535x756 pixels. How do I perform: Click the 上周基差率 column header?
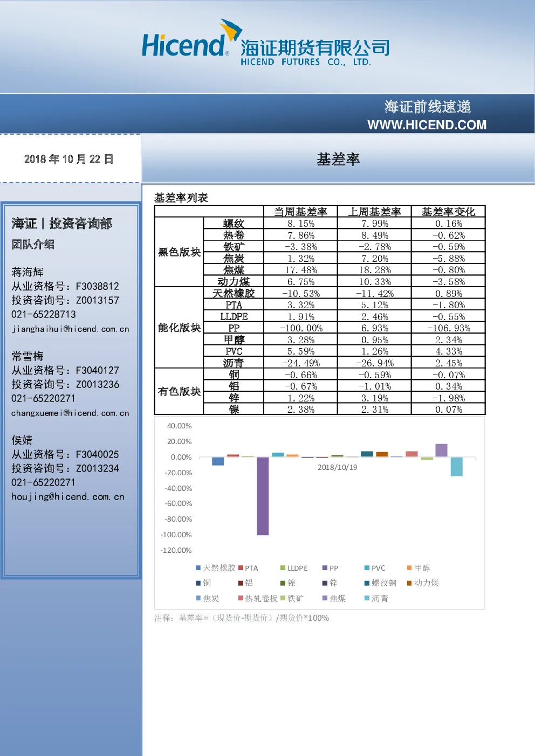[375, 212]
